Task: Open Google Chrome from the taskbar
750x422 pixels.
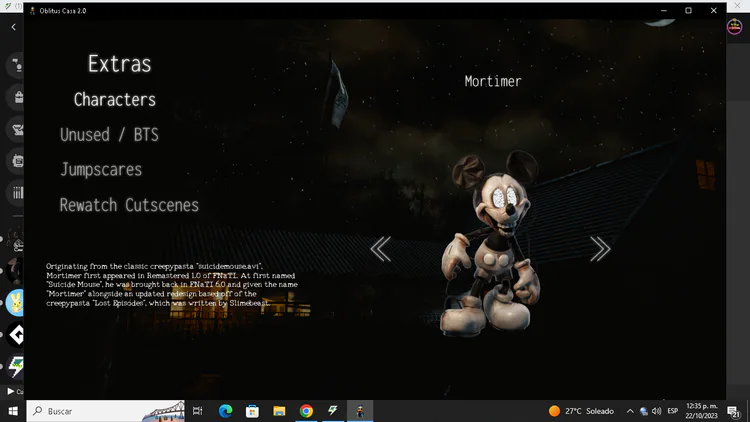Action: tap(306, 411)
